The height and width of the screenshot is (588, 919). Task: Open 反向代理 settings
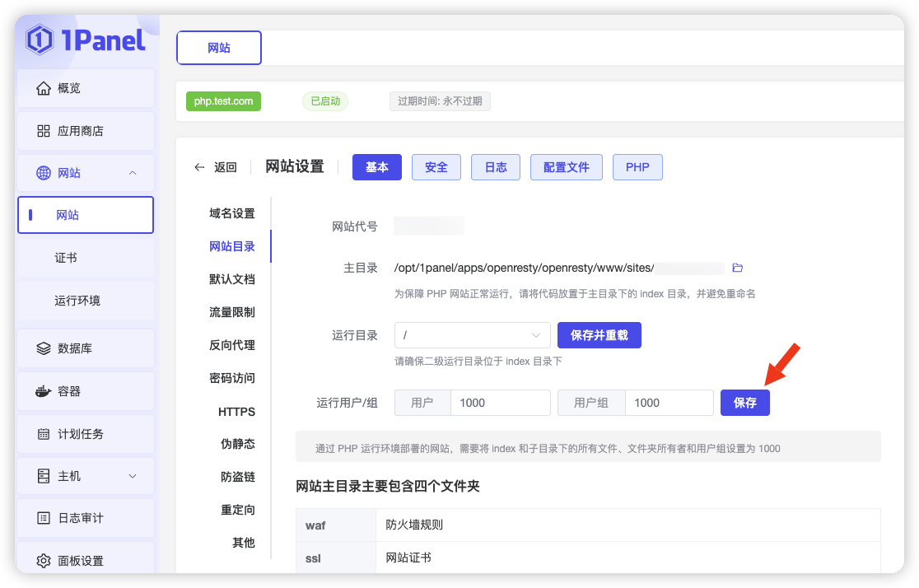click(x=232, y=345)
